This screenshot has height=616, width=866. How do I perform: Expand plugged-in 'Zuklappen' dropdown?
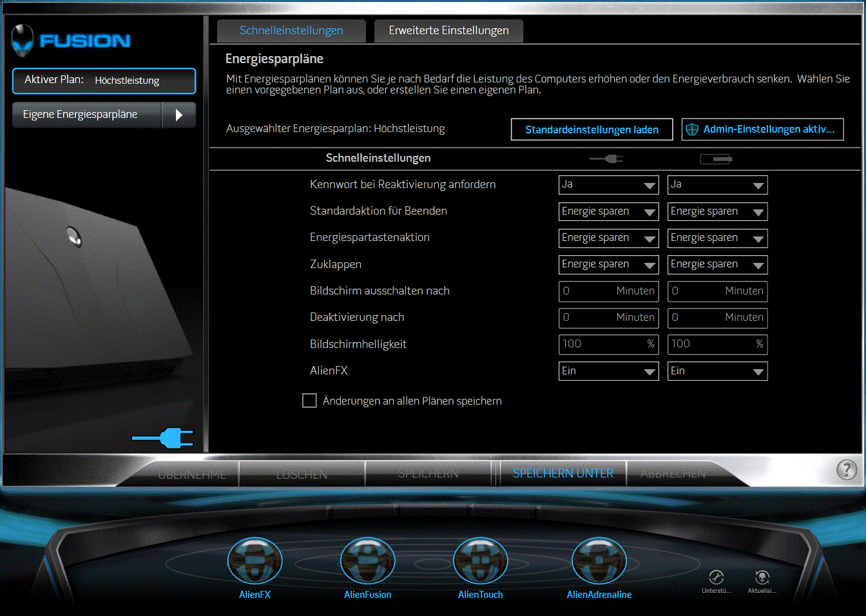click(x=609, y=264)
